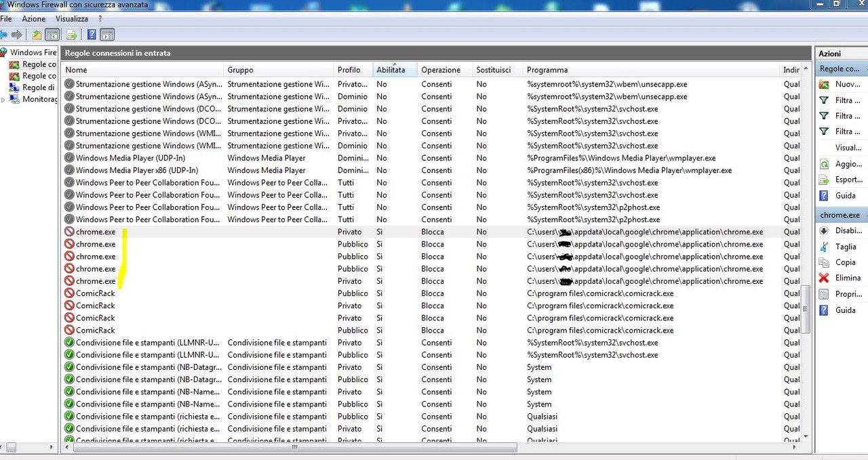868x460 pixels.
Task: Go forward with the gray arrow toolbar icon
Action: coord(17,35)
